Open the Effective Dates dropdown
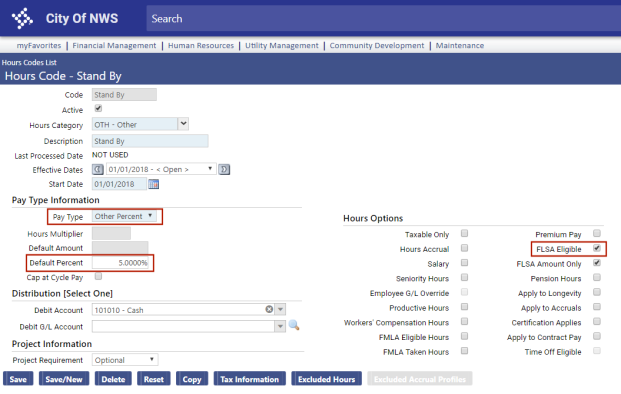 click(x=161, y=169)
